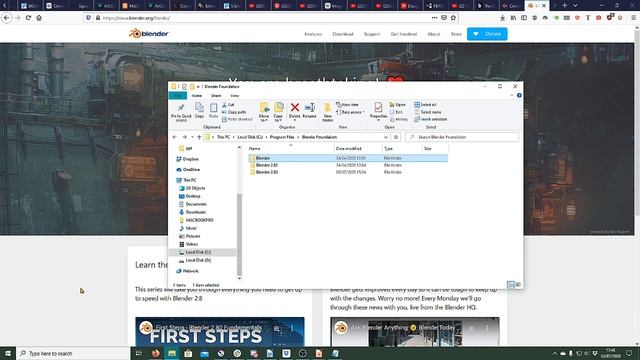Screen dimensions: 640x360
Task: Open Firefox from the taskbar
Action: pyautogui.click(x=156, y=353)
